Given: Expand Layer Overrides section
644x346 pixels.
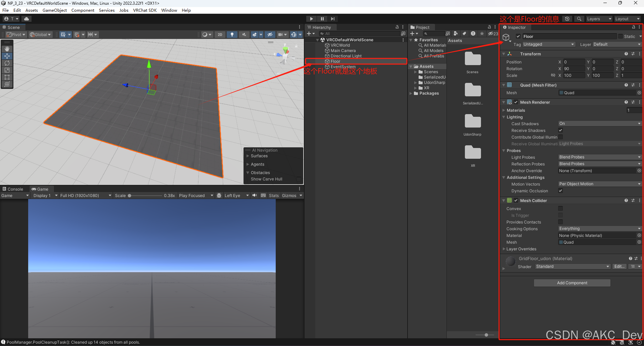Looking at the screenshot, I should [x=504, y=249].
